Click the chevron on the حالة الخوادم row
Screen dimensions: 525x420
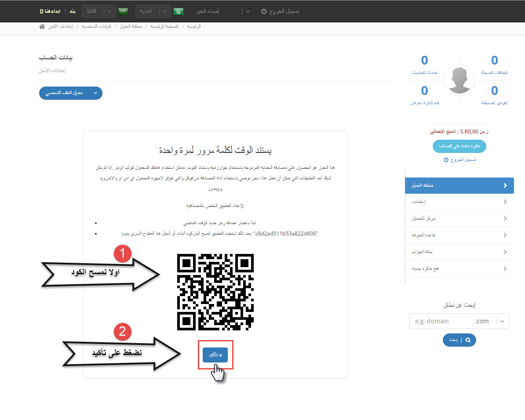[x=505, y=252]
